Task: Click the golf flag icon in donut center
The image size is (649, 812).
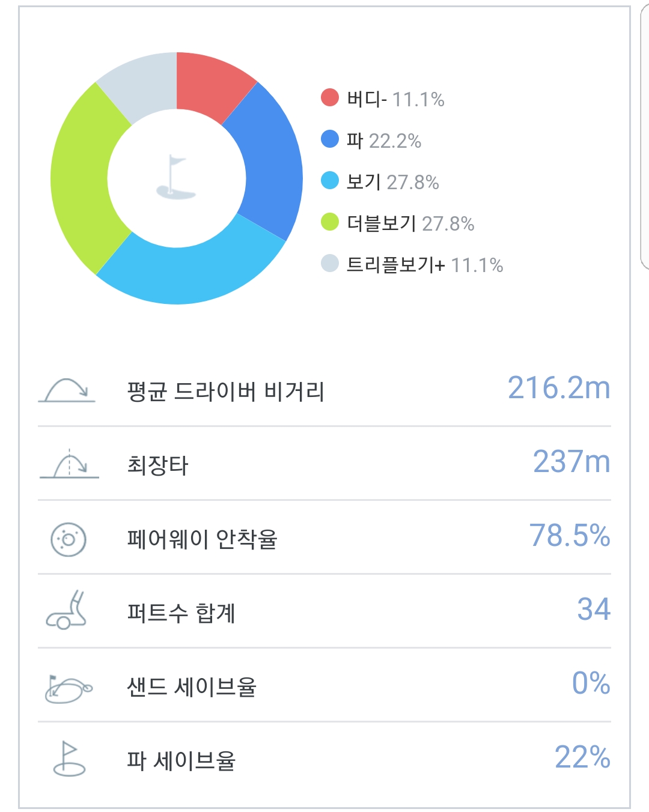Action: [176, 178]
